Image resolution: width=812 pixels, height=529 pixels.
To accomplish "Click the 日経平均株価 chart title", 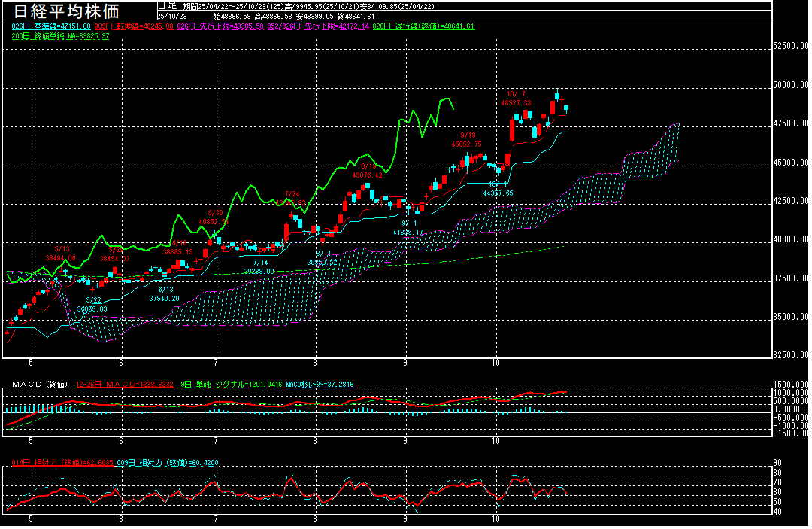I will (x=77, y=11).
